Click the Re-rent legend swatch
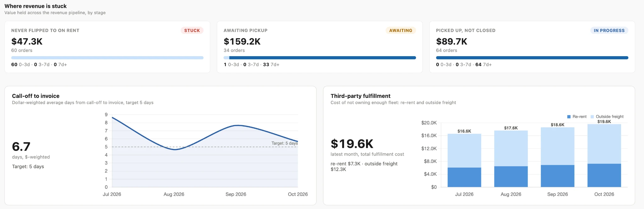 click(x=569, y=117)
